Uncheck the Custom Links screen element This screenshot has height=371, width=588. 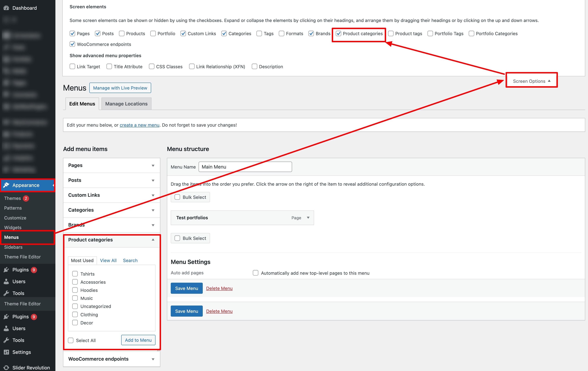(x=183, y=33)
